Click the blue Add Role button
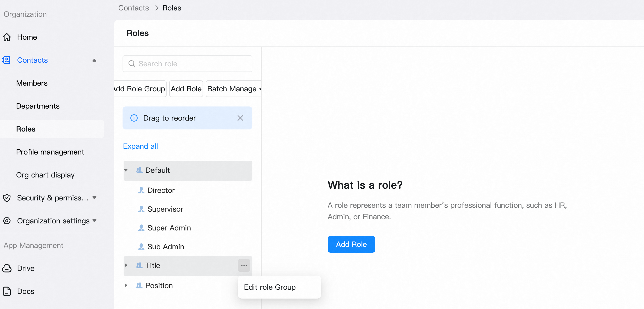Image resolution: width=644 pixels, height=309 pixels. click(x=351, y=244)
